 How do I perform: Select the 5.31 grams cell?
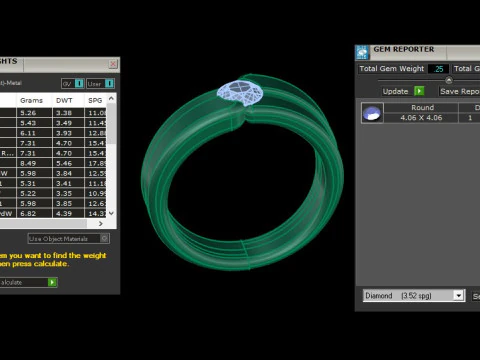pos(34,183)
